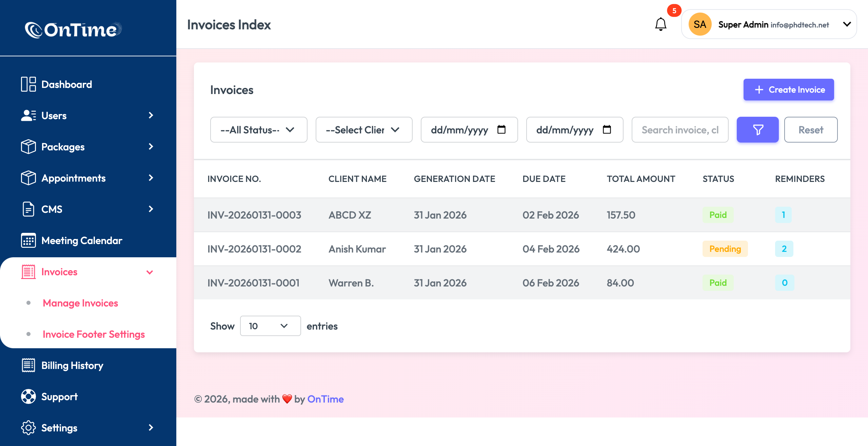This screenshot has height=446, width=868.
Task: Click the invoice search input field
Action: point(679,130)
